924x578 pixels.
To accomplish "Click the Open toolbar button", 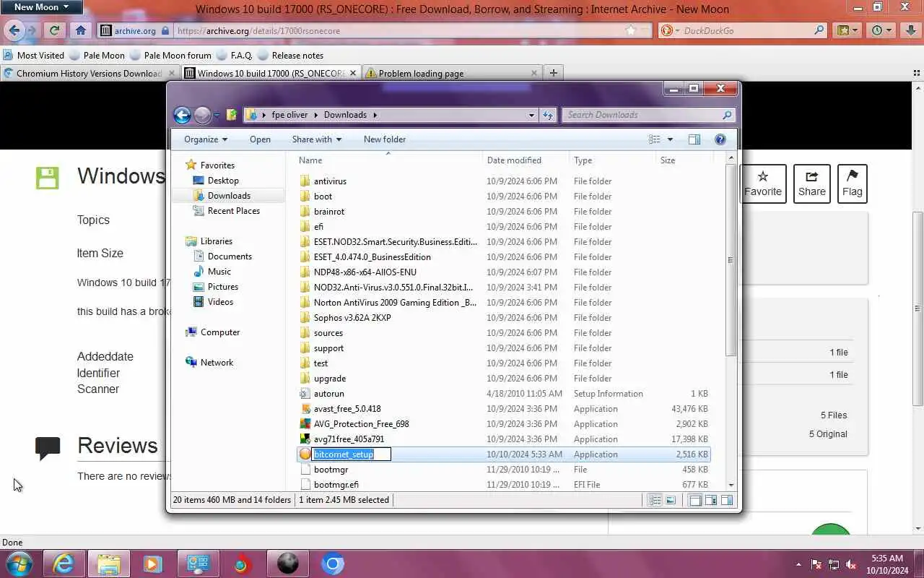I will (260, 139).
